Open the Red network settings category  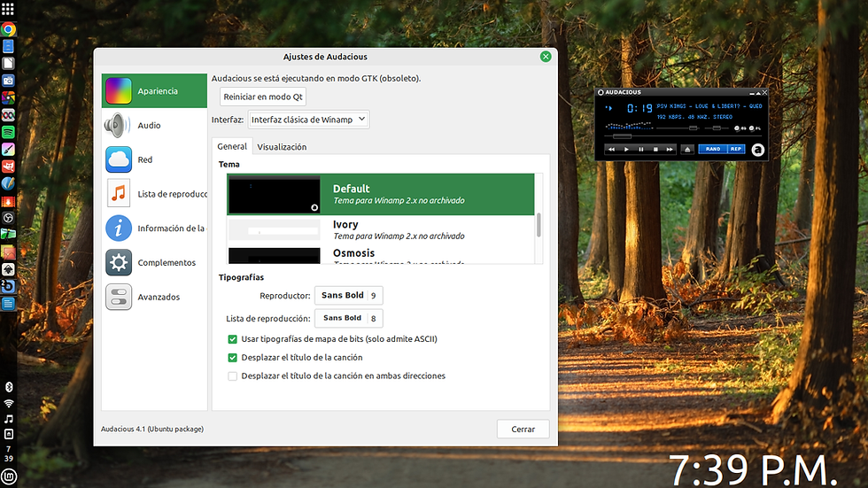click(x=154, y=159)
